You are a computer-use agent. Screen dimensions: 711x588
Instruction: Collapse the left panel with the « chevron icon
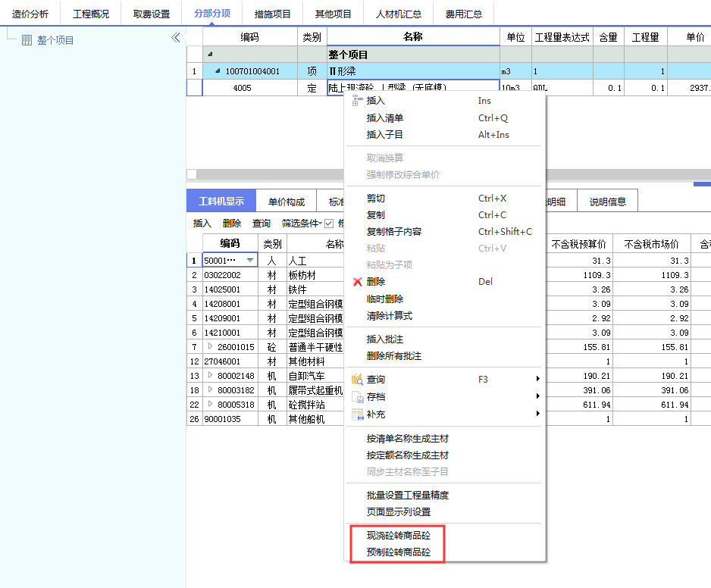pyautogui.click(x=176, y=36)
